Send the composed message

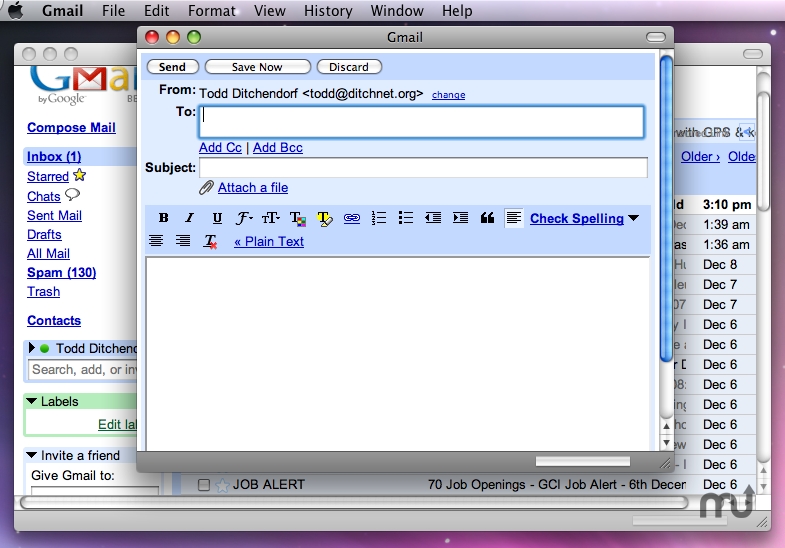coord(172,67)
